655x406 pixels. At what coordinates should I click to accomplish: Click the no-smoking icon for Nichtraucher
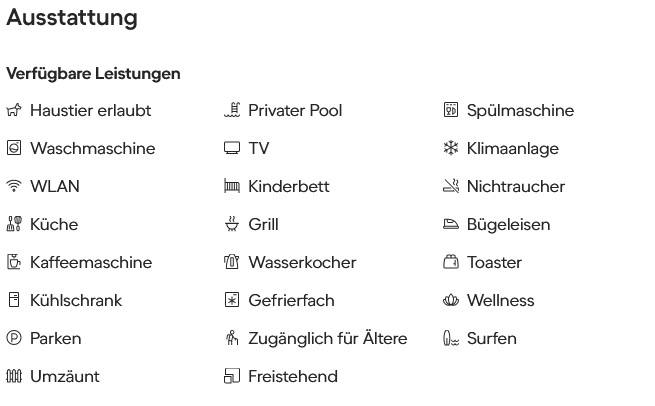[x=451, y=186]
